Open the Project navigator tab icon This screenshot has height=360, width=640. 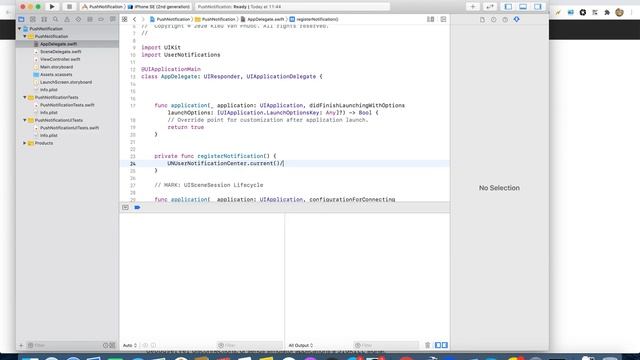(x=21, y=19)
